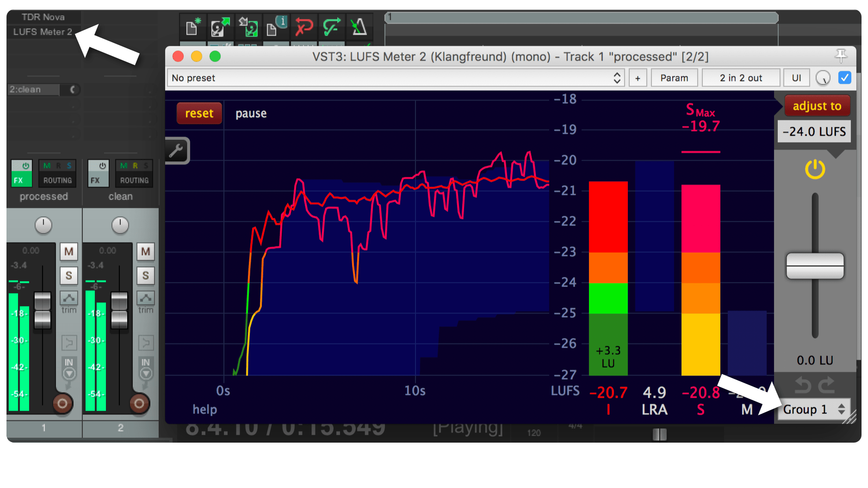Click the green Redo arrow icon
This screenshot has width=868, height=488.
[x=331, y=27]
